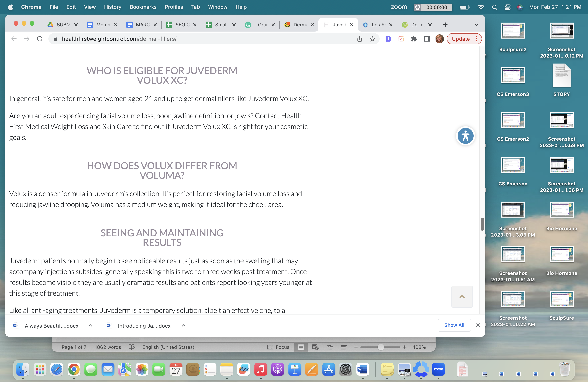Click Show All downloads
The image size is (588, 382).
point(454,325)
